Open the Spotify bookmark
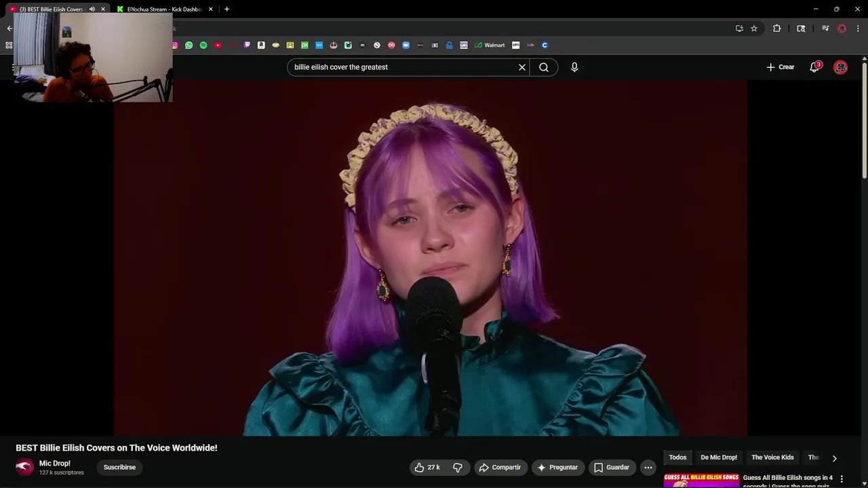 tap(203, 45)
